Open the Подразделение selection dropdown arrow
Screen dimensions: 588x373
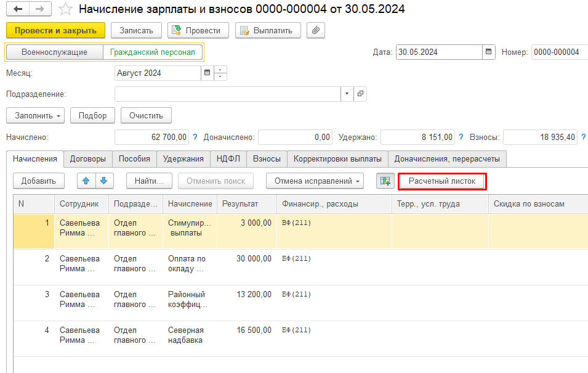347,94
